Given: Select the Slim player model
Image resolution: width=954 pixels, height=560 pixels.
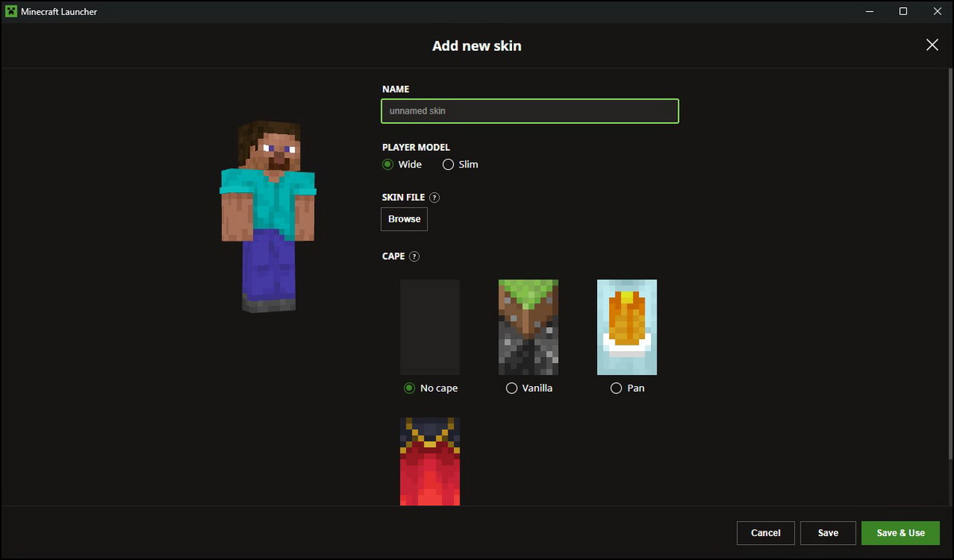Looking at the screenshot, I should tap(448, 164).
